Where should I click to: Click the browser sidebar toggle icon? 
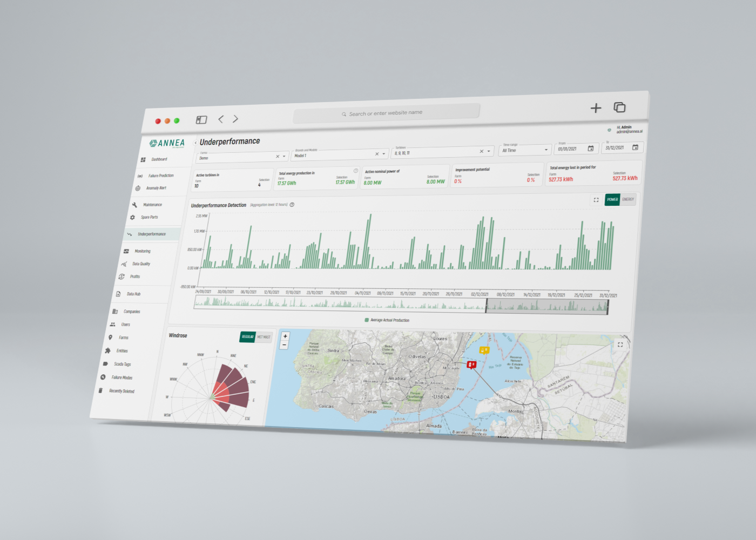tap(201, 120)
